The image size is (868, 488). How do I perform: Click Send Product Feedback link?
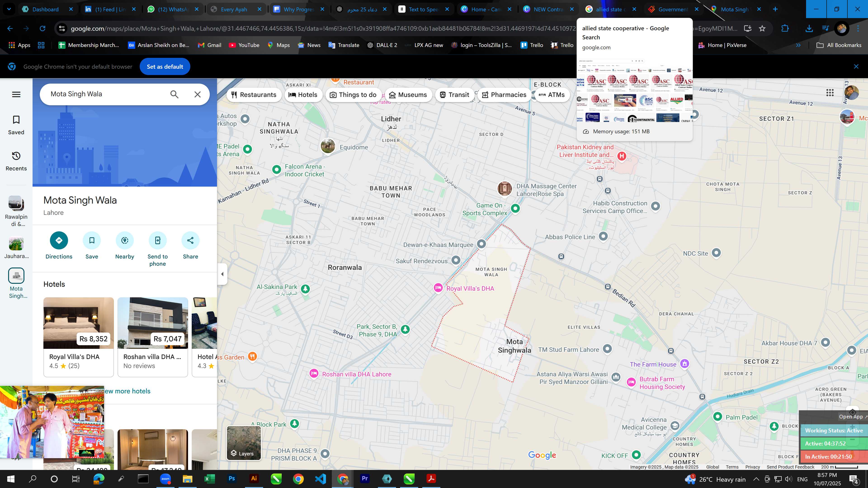[x=790, y=467]
